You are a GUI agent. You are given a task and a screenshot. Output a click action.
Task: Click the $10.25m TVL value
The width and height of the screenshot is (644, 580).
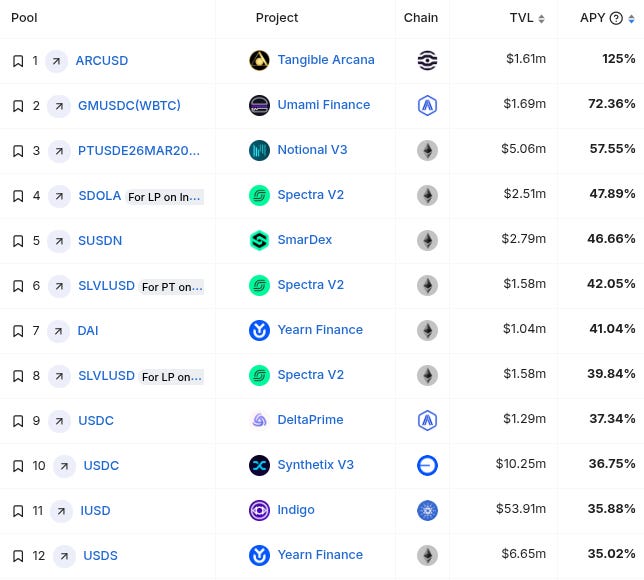[x=521, y=464]
